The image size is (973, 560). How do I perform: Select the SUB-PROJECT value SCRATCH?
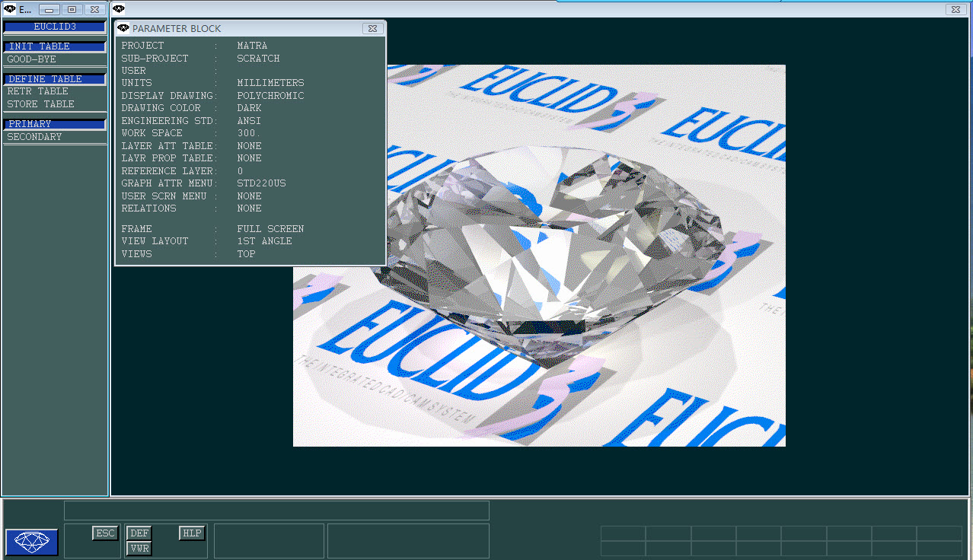(x=258, y=59)
